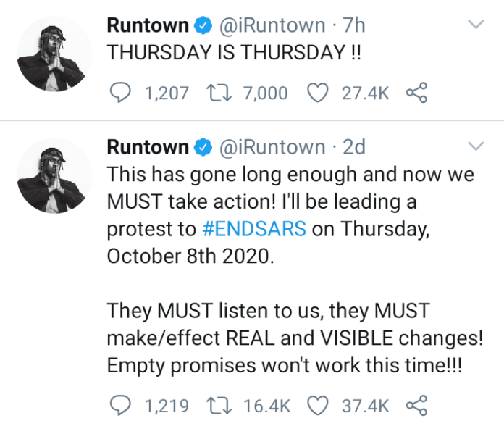Share the #ENDSARS protest tweet
Image resolution: width=504 pixels, height=434 pixels.
[416, 406]
